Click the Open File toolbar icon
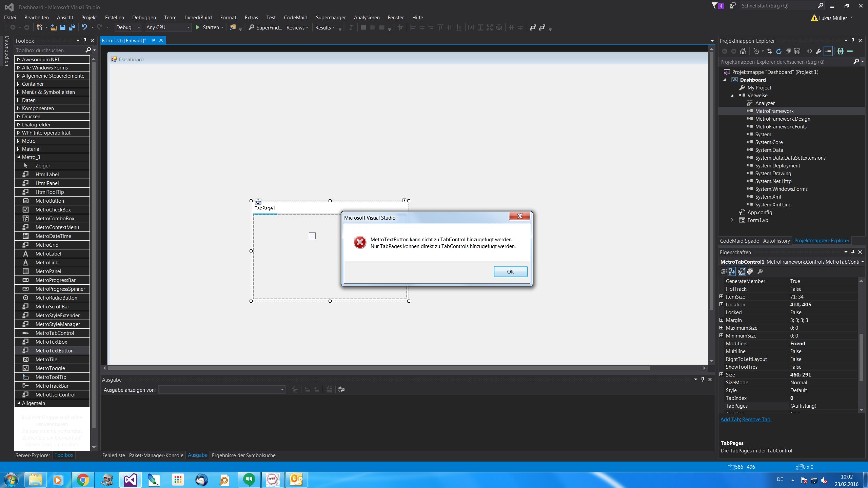 point(54,27)
